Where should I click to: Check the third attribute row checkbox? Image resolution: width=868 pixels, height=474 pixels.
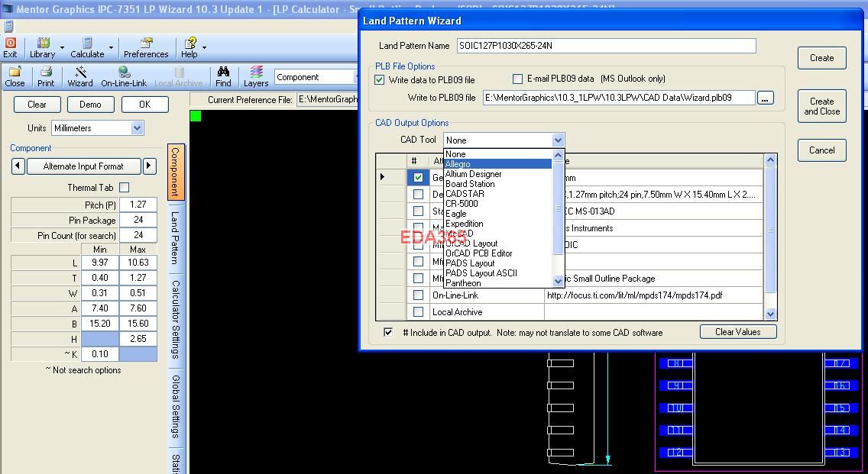coord(418,211)
